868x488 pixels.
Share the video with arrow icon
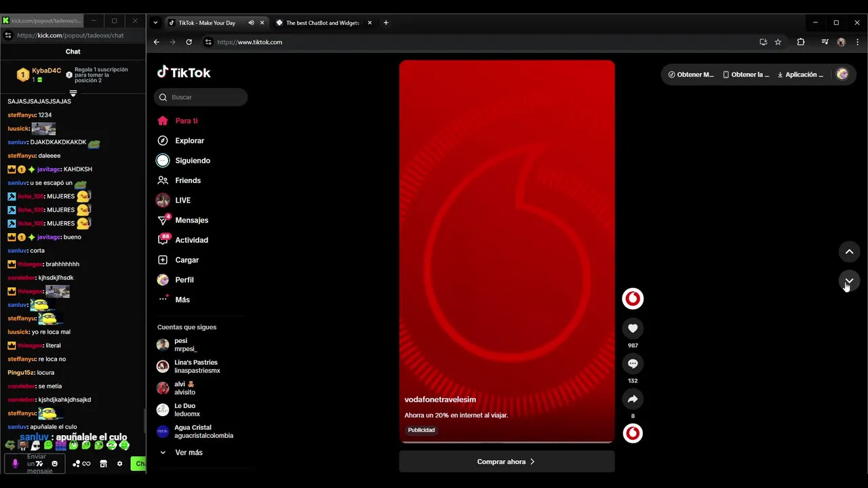pyautogui.click(x=633, y=399)
